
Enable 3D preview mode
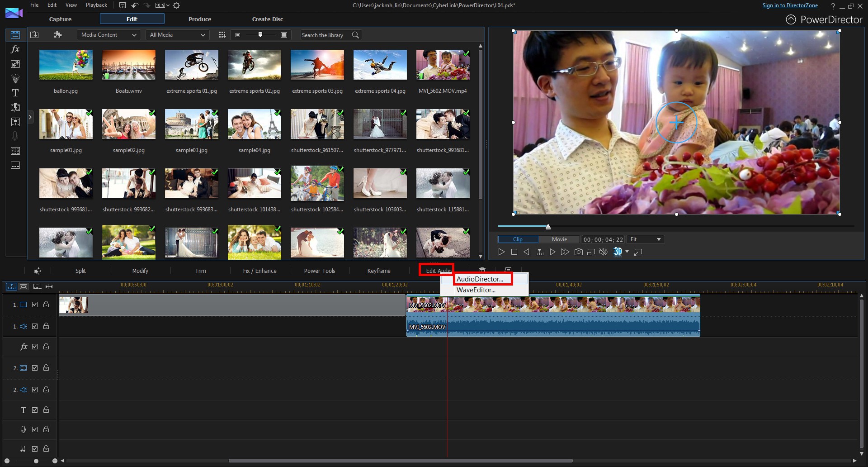click(x=618, y=252)
